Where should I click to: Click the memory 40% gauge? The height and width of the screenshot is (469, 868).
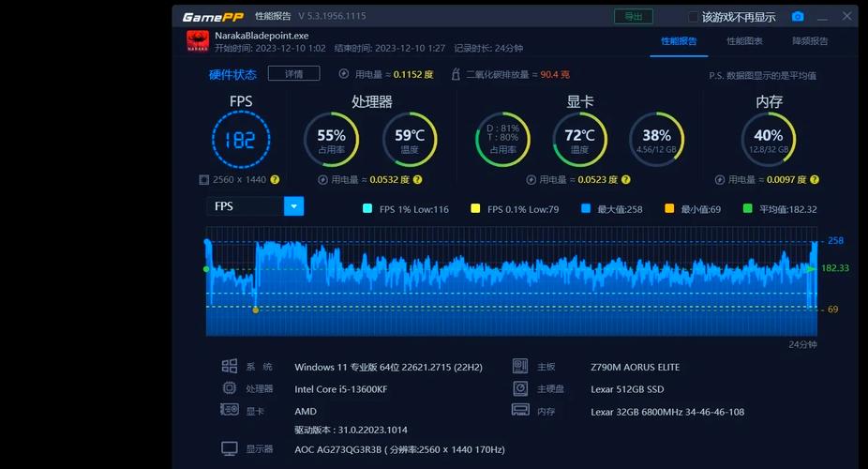(769, 140)
